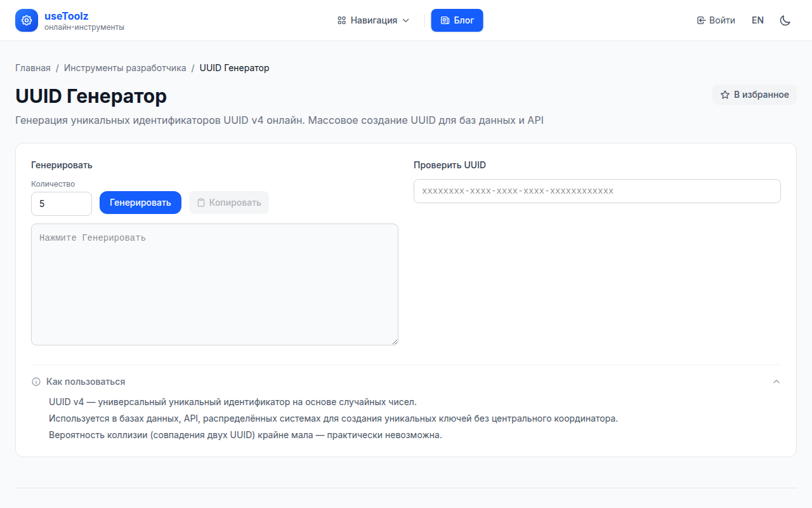
Task: Click the blue Генерировать button
Action: (x=140, y=203)
